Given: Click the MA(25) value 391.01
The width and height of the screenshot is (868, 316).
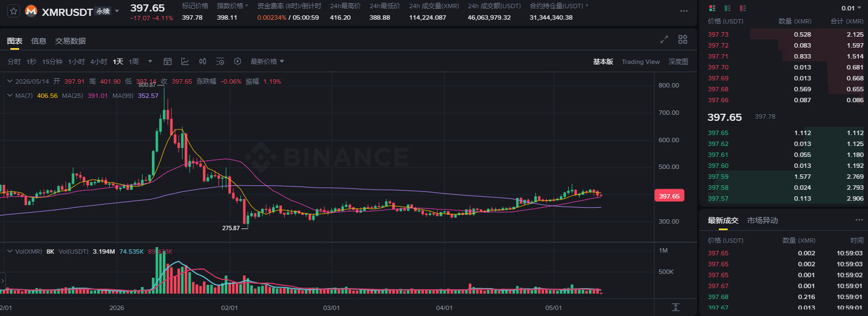Looking at the screenshot, I should click(x=97, y=96).
